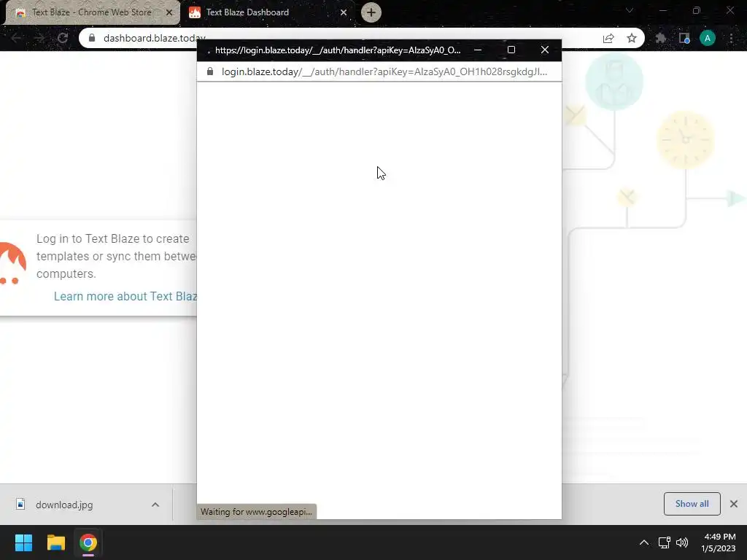Open download.jpg from downloads bar
This screenshot has height=560, width=747.
click(64, 505)
